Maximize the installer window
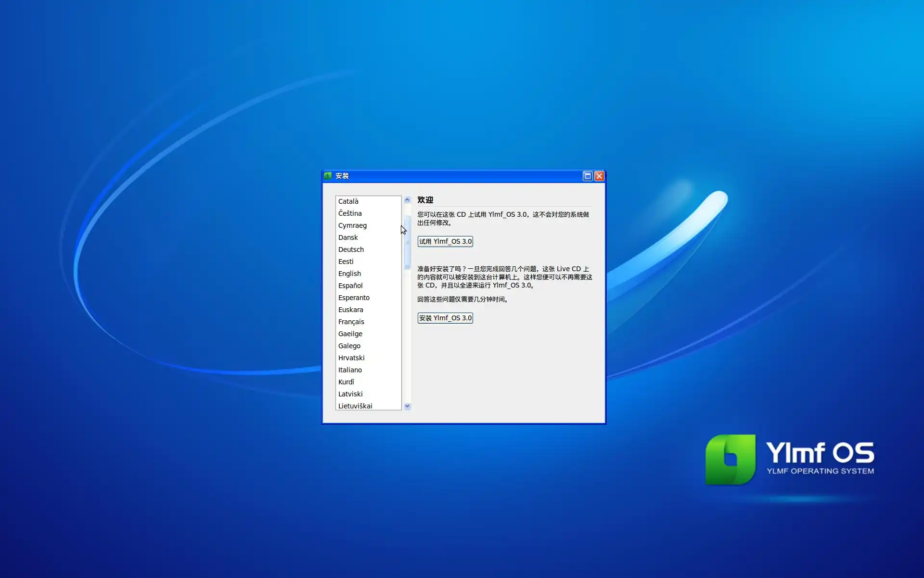 tap(587, 176)
